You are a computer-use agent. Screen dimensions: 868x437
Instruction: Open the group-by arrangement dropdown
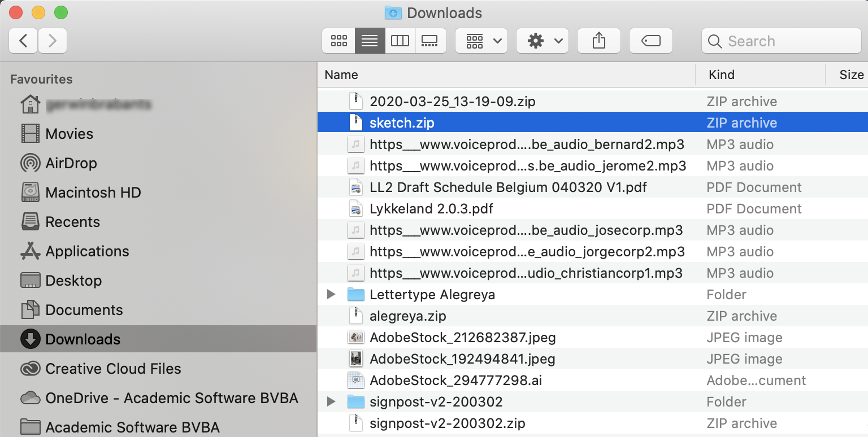(x=481, y=41)
